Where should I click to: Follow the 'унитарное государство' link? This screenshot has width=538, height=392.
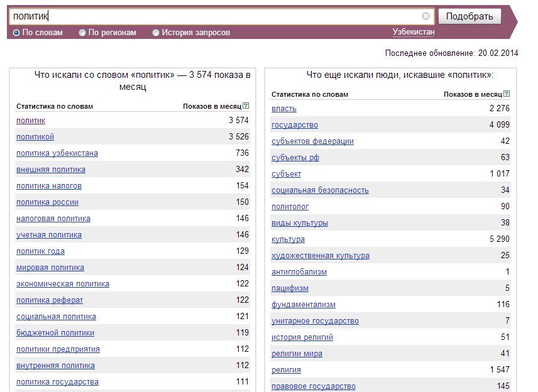click(x=315, y=321)
